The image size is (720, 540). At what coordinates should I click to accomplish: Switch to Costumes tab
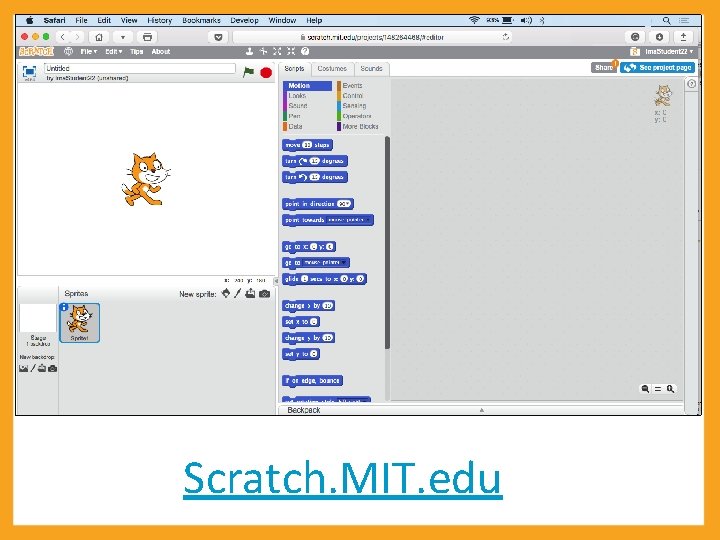332,68
